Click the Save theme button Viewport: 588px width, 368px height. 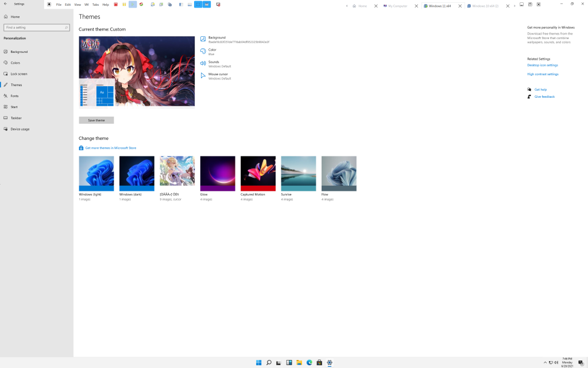click(x=96, y=120)
